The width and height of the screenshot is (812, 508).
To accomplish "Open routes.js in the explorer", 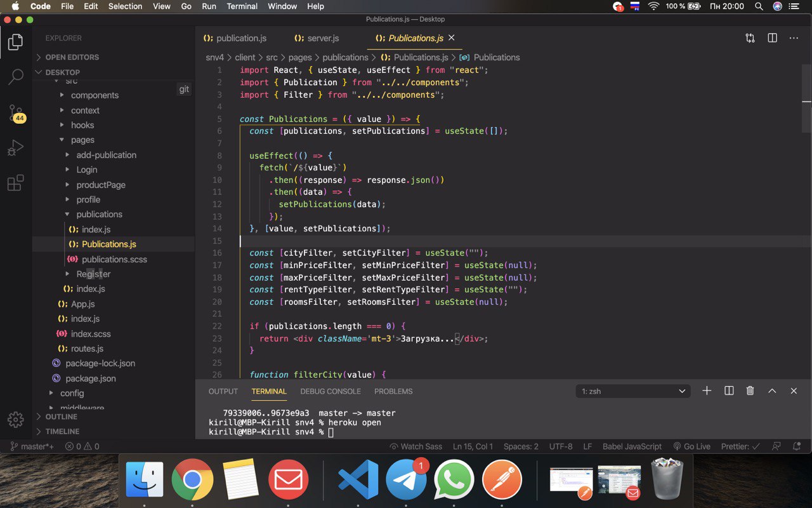I will [x=87, y=349].
